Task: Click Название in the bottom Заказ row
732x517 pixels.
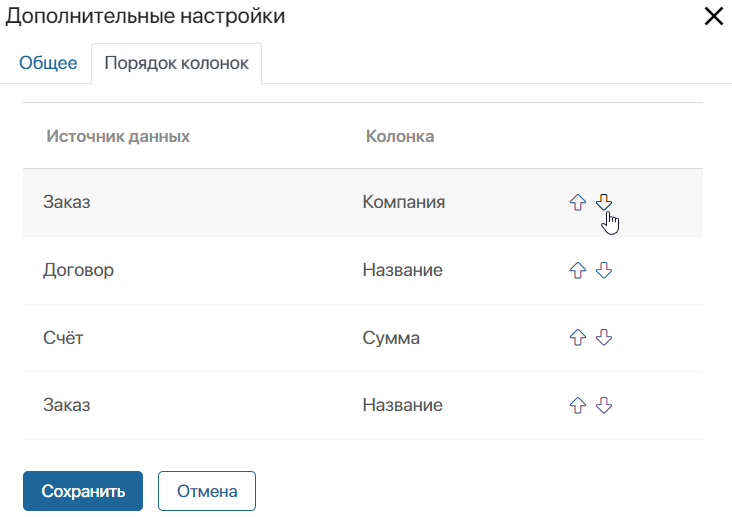Action: click(x=402, y=405)
